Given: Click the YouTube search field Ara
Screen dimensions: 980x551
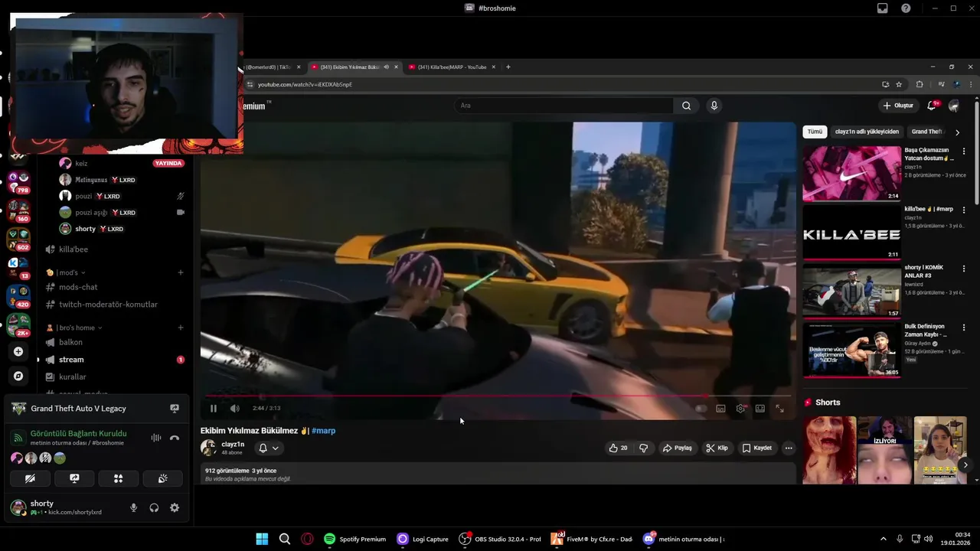Looking at the screenshot, I should 563,106.
